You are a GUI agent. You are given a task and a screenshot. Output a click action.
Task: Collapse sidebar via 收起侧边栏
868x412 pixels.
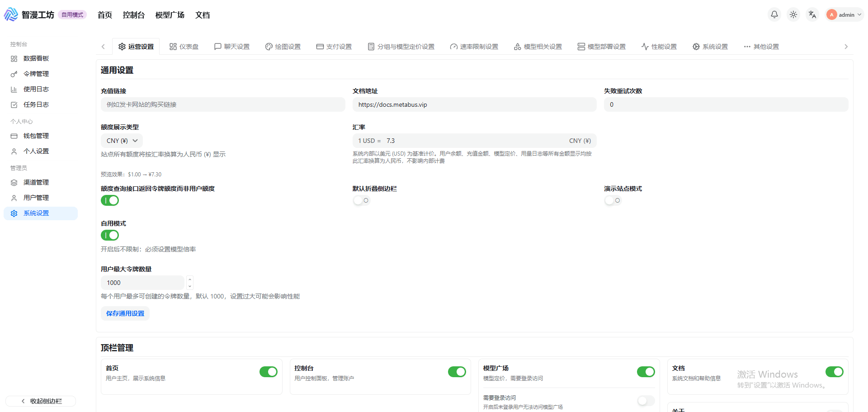pos(41,401)
